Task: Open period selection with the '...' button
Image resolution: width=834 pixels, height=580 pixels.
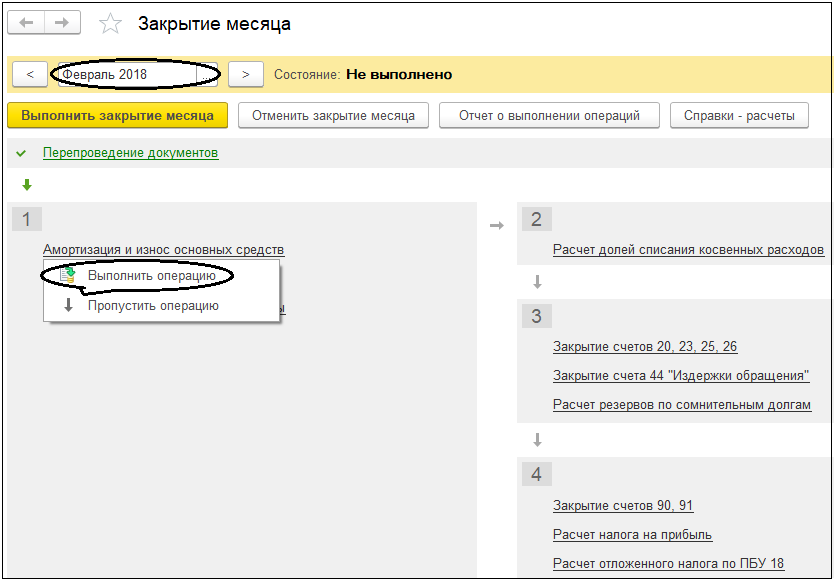Action: pyautogui.click(x=207, y=74)
